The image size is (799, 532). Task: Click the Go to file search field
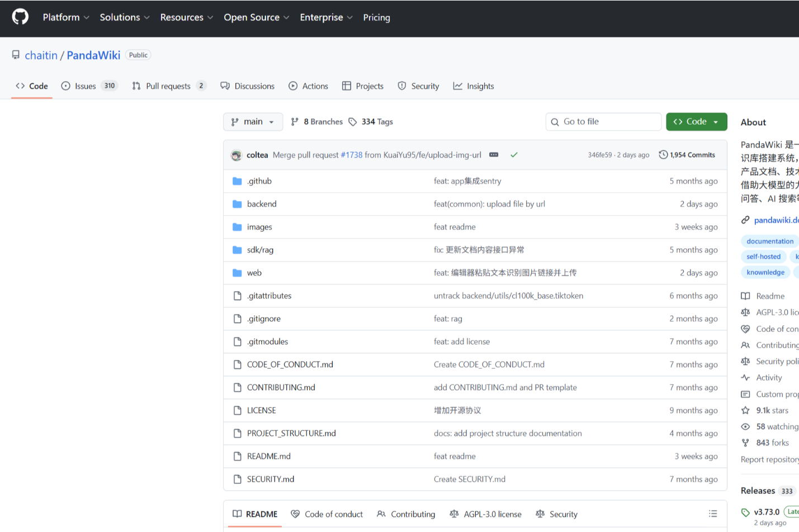[x=604, y=122]
